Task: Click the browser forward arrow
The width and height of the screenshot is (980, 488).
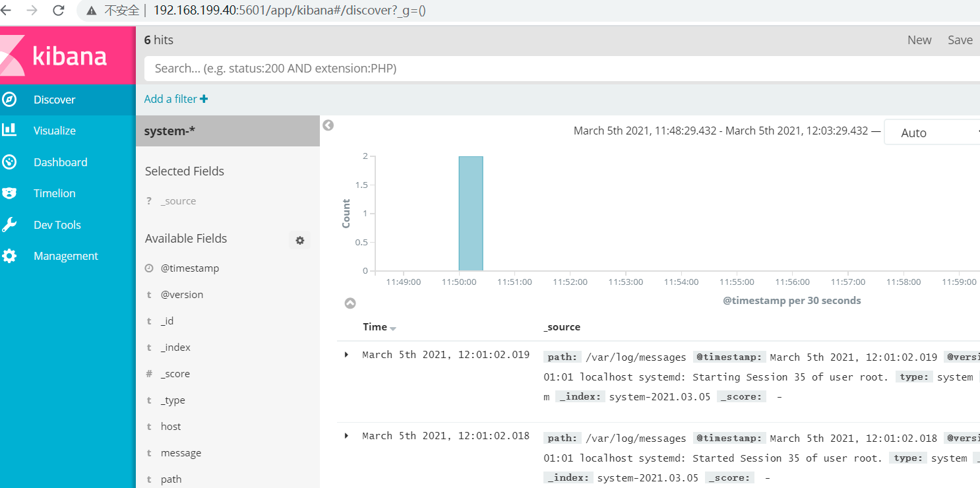Action: 32,10
